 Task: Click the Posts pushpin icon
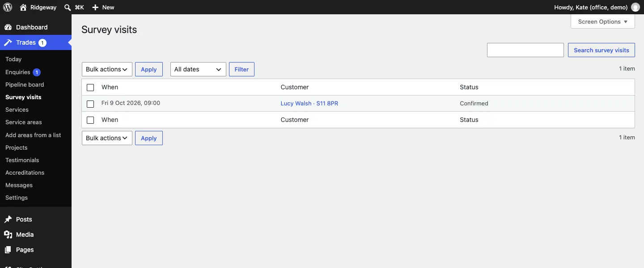8,219
